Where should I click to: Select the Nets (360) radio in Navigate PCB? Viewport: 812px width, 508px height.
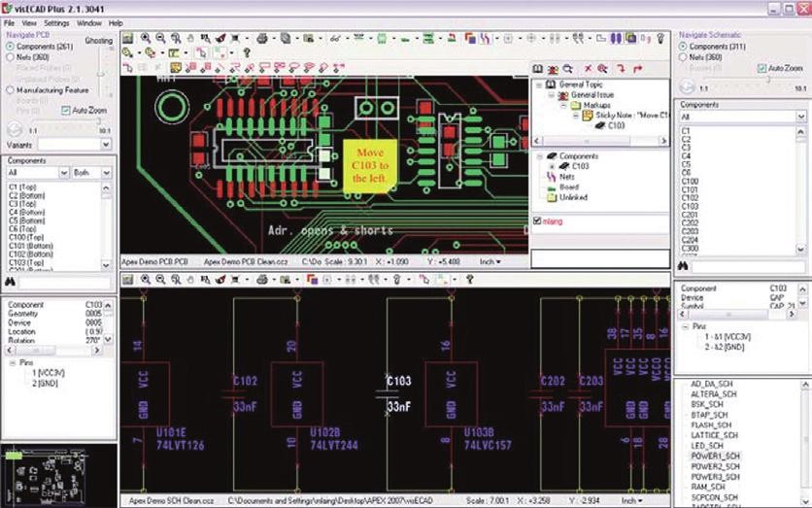tap(8, 59)
